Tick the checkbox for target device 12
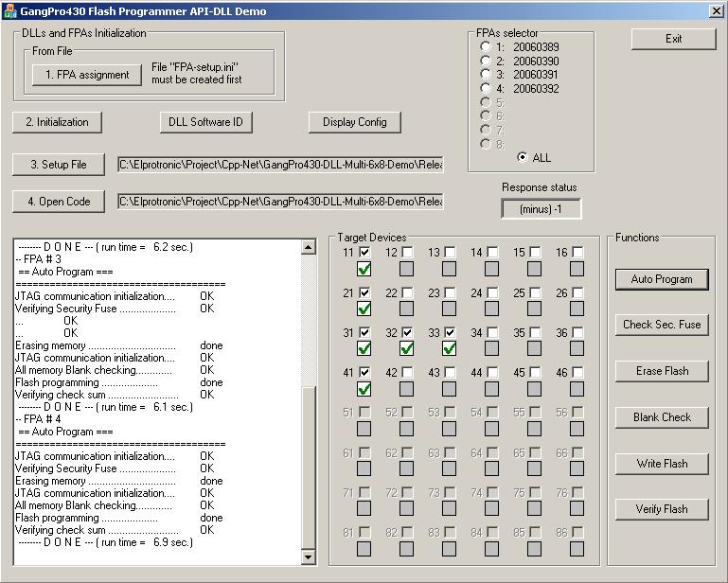Viewport: 728px width, 583px height. pos(407,252)
